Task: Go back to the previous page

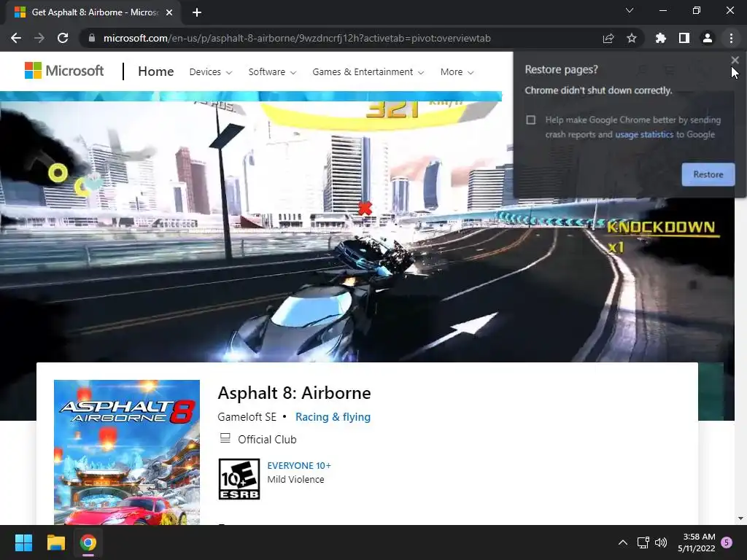Action: tap(16, 38)
